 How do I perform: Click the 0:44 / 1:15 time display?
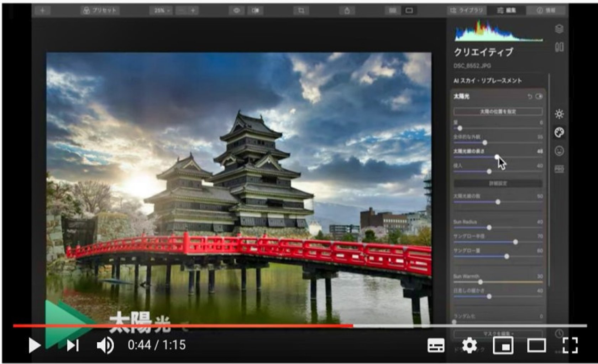[157, 345]
